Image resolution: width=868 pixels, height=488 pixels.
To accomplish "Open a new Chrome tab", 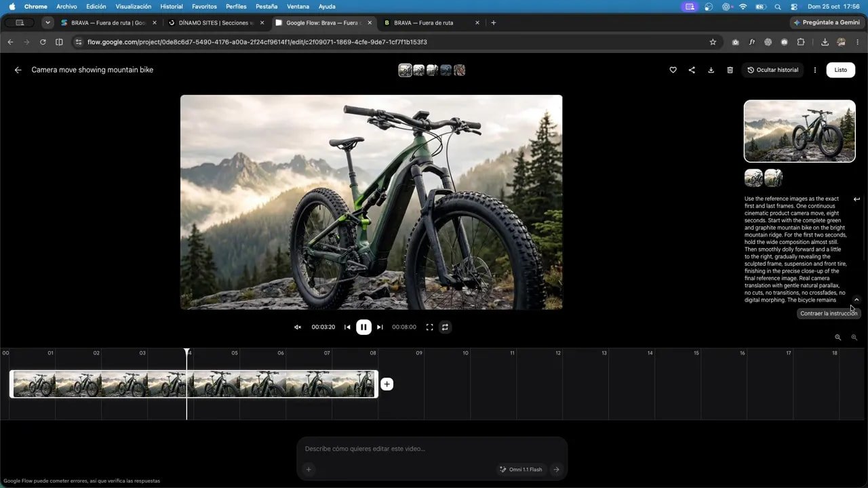I will coord(493,22).
